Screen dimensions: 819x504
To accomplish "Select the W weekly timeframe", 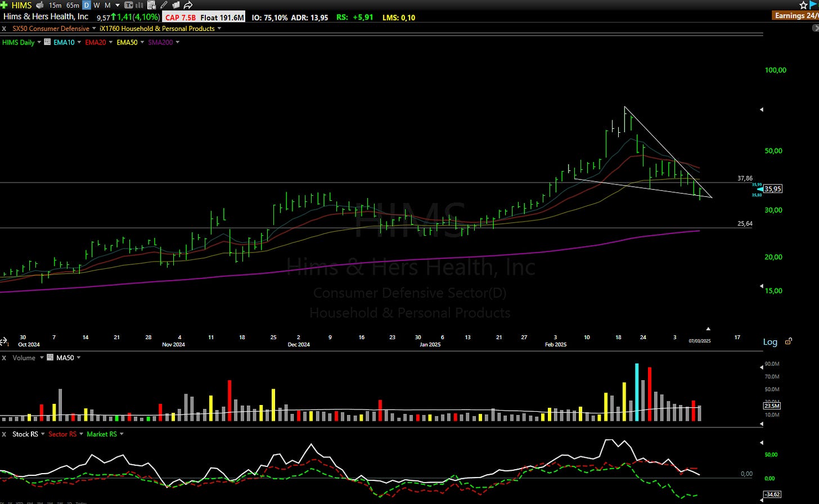I will coord(97,5).
